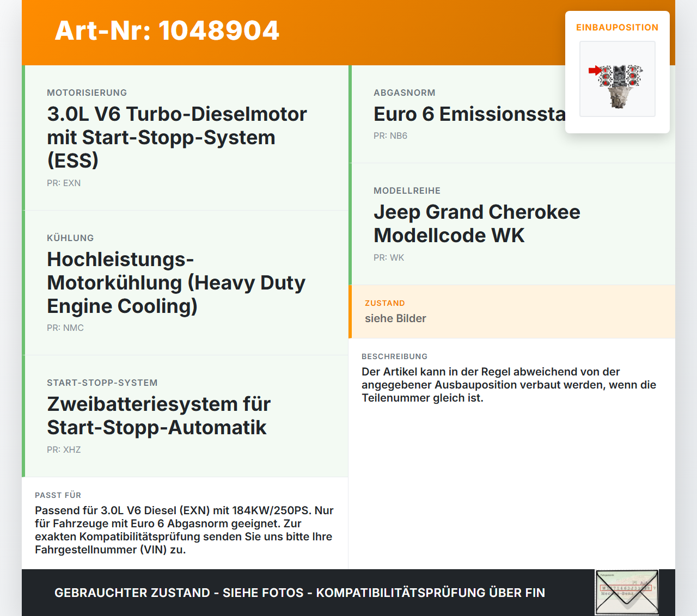The height and width of the screenshot is (616, 697).
Task: Click the description paragraph about Ausbauposition
Action: pos(509,385)
